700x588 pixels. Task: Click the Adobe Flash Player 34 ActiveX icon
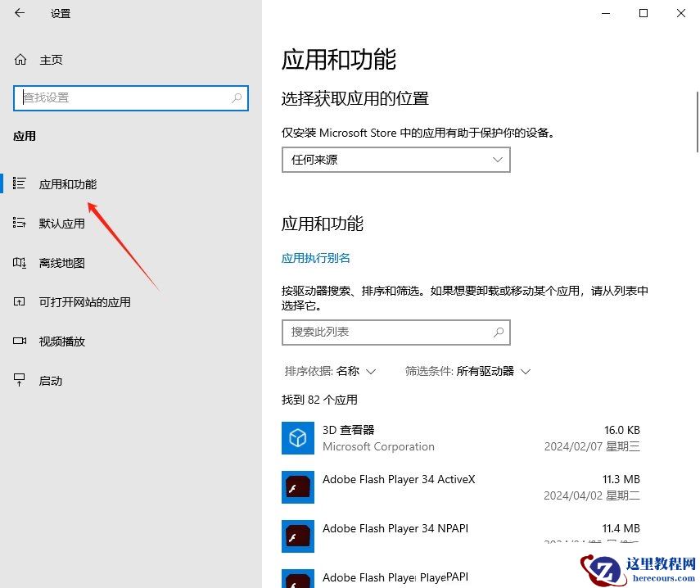(x=297, y=487)
